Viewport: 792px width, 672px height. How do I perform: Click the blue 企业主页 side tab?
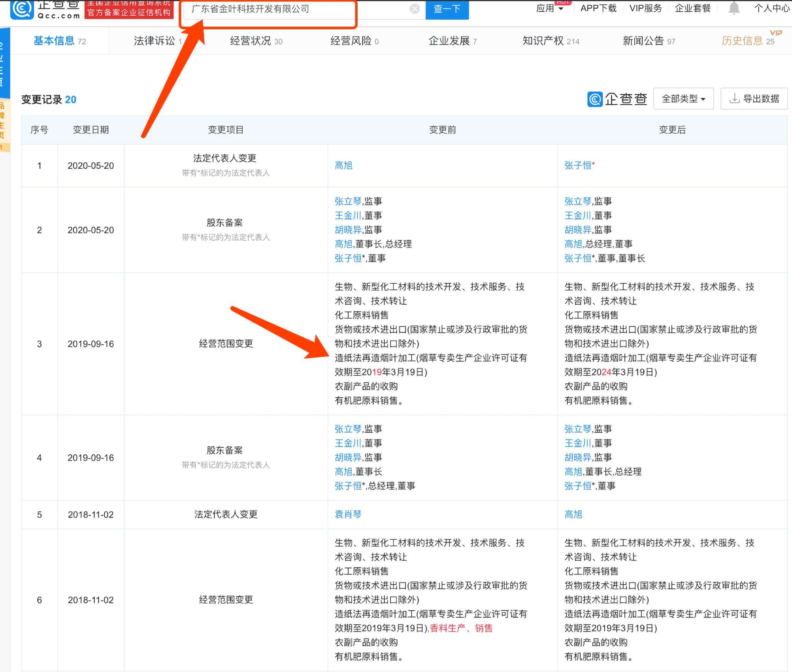click(5, 63)
